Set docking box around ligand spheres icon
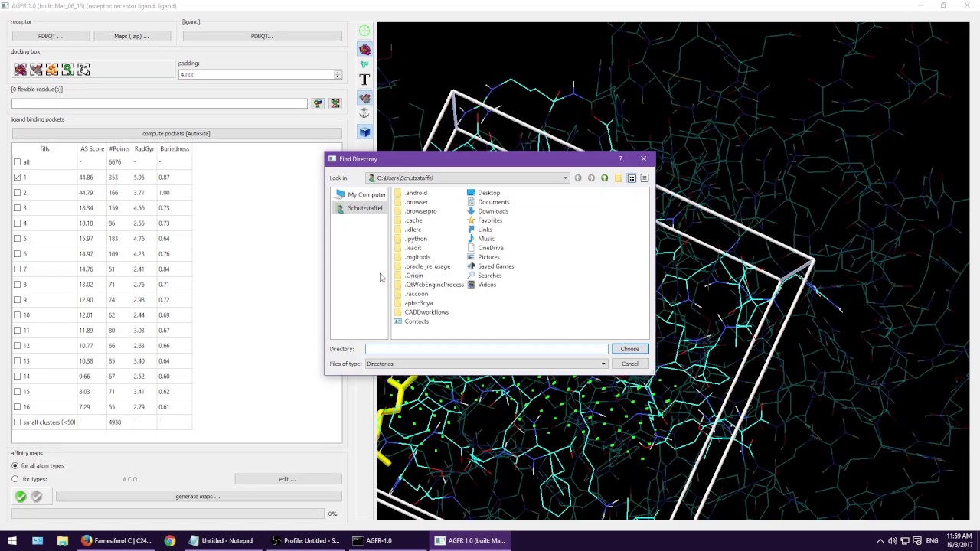 [x=52, y=70]
